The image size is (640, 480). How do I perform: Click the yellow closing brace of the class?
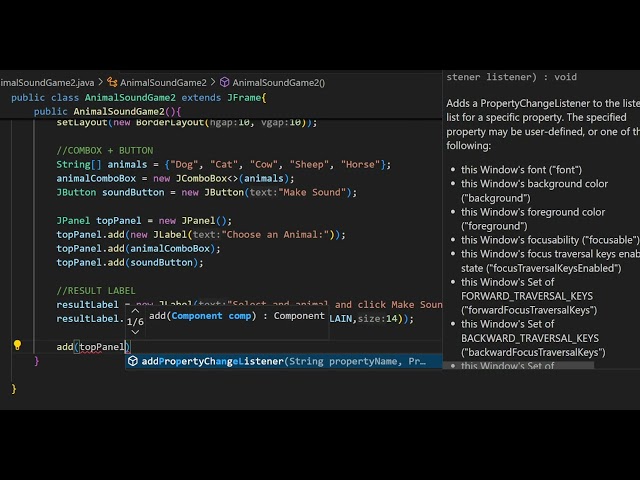point(14,389)
